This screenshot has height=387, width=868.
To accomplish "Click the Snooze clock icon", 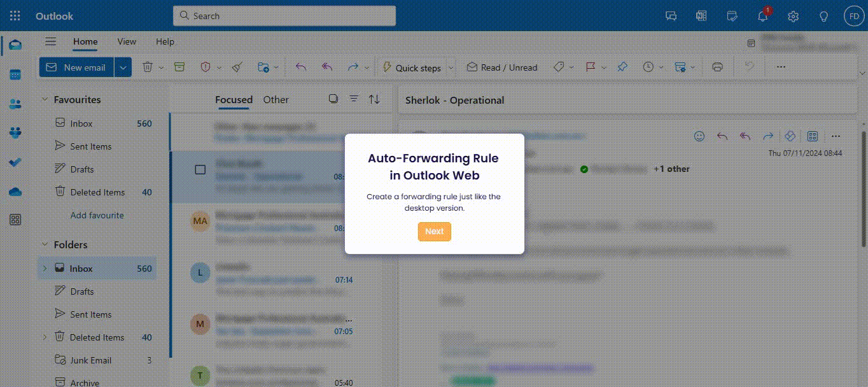I will click(648, 67).
